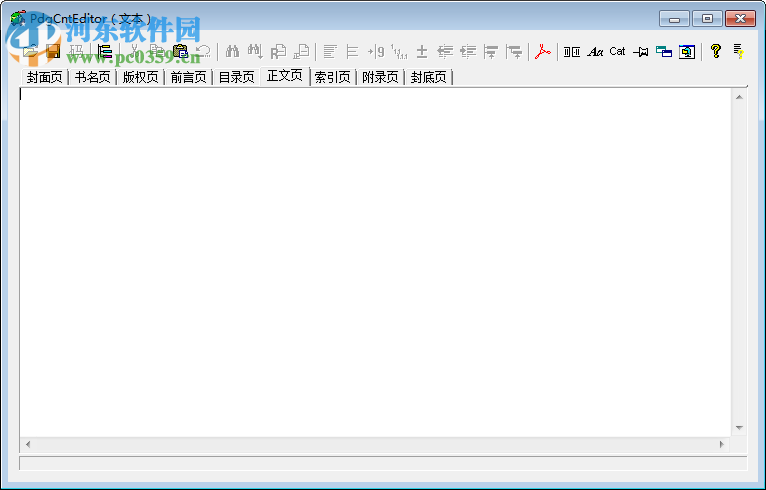
Task: Click the scissors cut icon
Action: pyautogui.click(x=134, y=51)
